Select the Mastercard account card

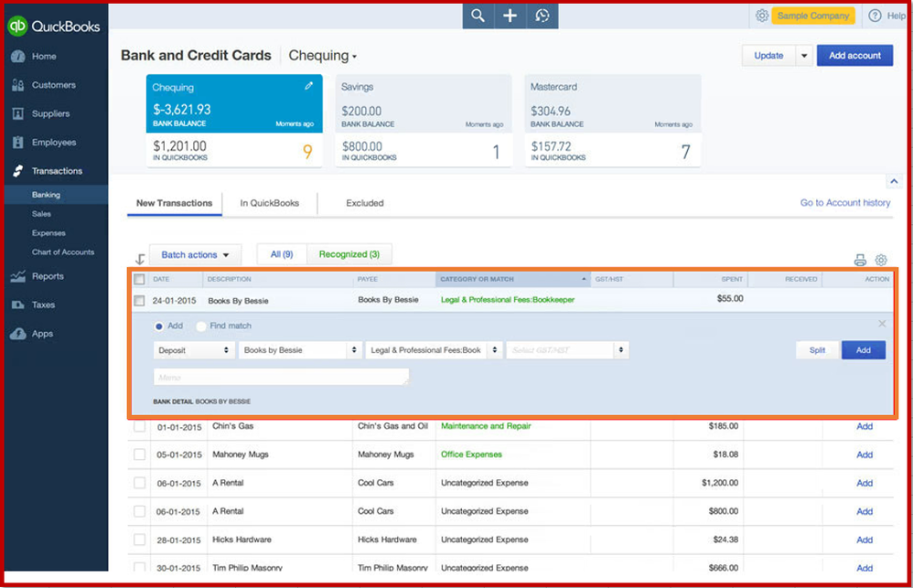pos(613,121)
